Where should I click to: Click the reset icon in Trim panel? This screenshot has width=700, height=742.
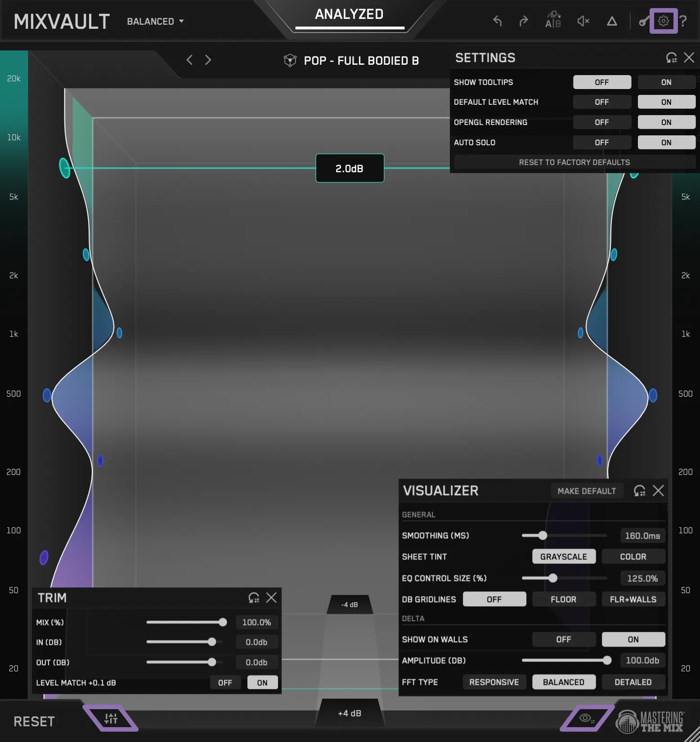tap(254, 598)
